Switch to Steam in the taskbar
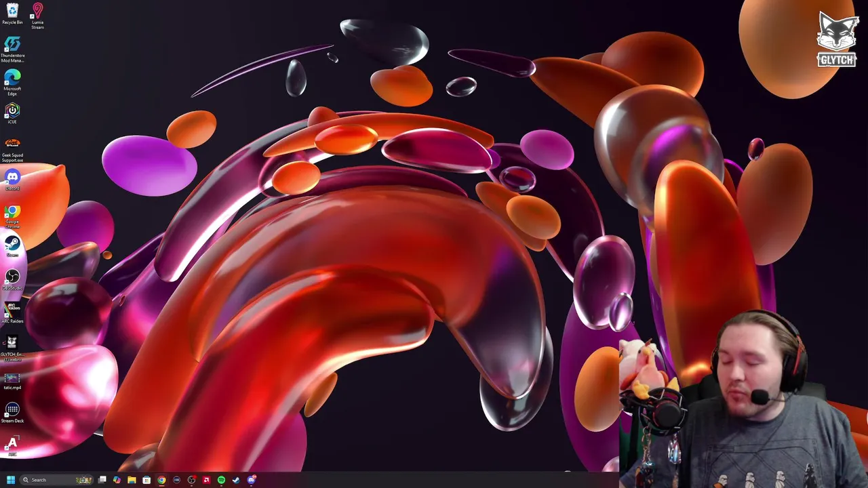This screenshot has height=488, width=868. pyautogui.click(x=236, y=480)
